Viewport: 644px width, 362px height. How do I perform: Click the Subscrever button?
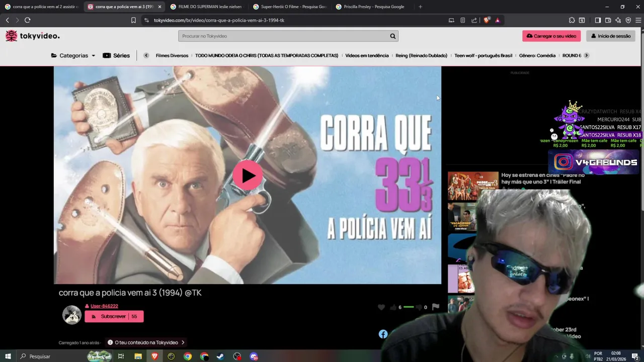(114, 316)
